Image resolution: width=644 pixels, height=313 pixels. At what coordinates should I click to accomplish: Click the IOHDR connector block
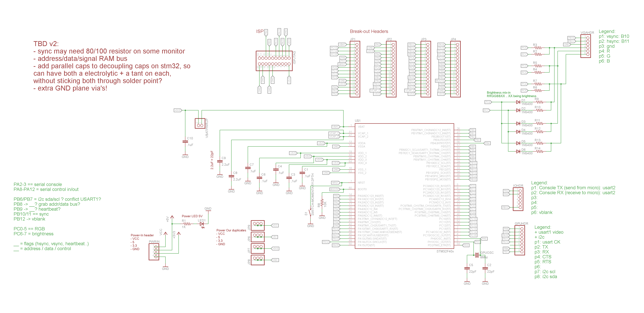(518, 199)
